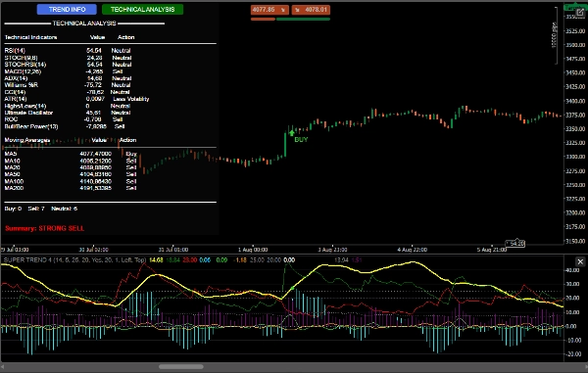Click the Moving Averages section header
The height and width of the screenshot is (373, 588).
click(x=27, y=140)
